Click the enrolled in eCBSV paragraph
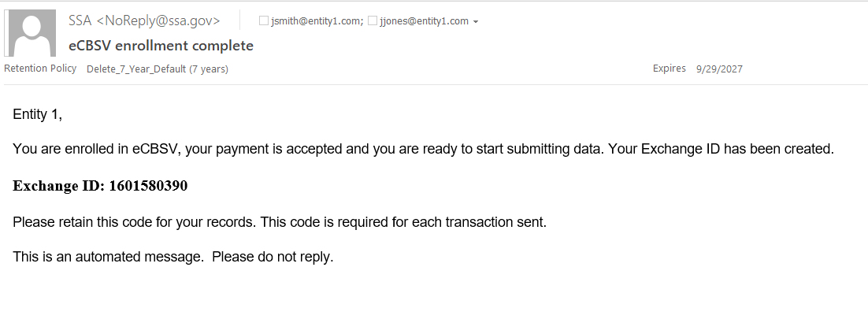This screenshot has width=868, height=319. [x=423, y=149]
